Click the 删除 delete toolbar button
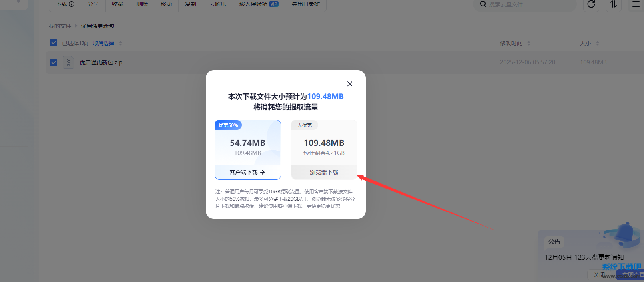Screen dimensions: 644x282 pos(142,4)
